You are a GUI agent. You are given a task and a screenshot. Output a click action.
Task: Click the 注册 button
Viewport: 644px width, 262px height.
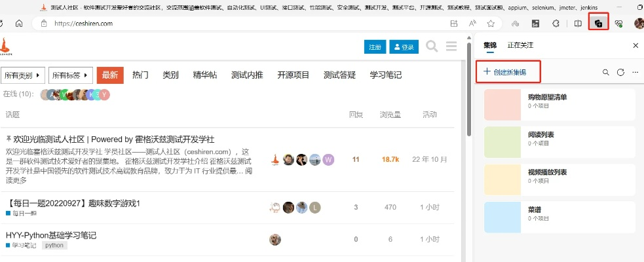point(375,47)
